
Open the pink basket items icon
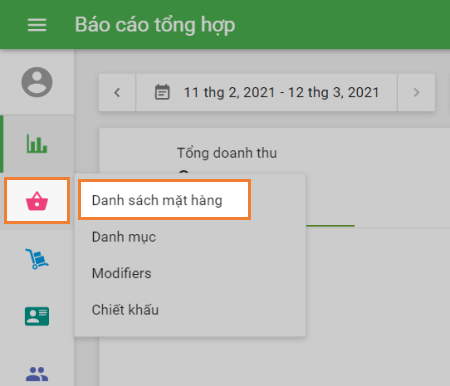(37, 201)
